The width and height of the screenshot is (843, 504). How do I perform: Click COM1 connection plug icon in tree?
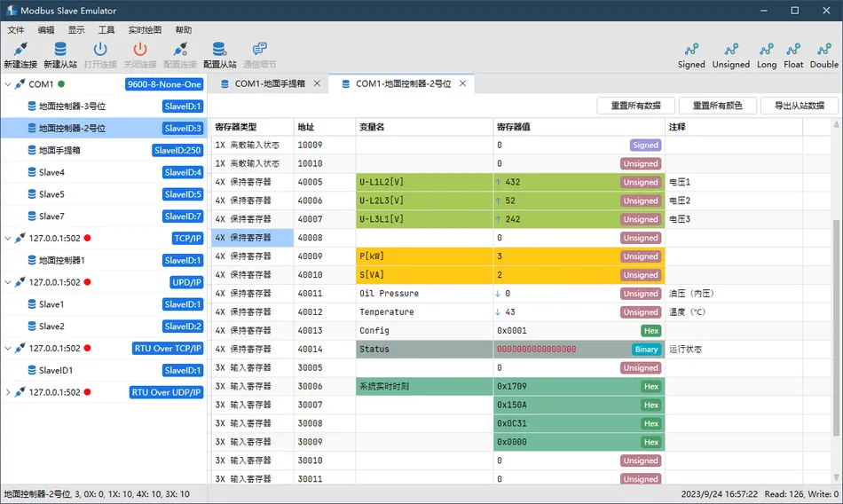tap(20, 84)
